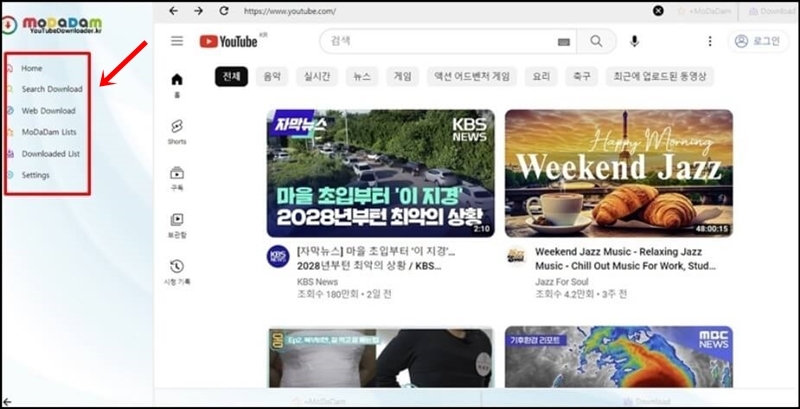Start voice search with microphone icon
Viewport: 800px width, 409px height.
[634, 41]
